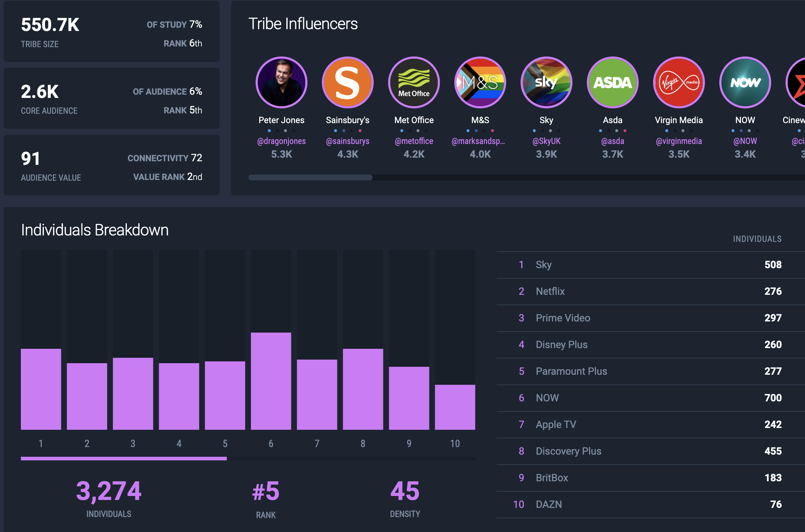Select the Virgin Media red logo
Image resolution: width=805 pixels, height=532 pixels.
[x=679, y=82]
